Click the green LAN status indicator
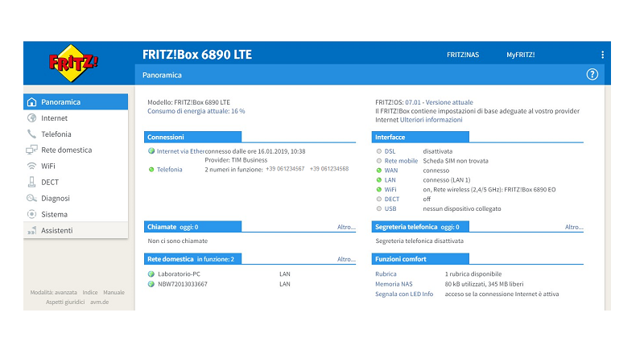The image size is (644, 362). tap(378, 179)
